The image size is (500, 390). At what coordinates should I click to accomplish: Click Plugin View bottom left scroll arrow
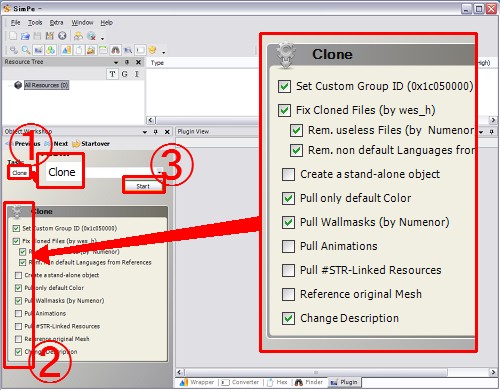(x=180, y=372)
